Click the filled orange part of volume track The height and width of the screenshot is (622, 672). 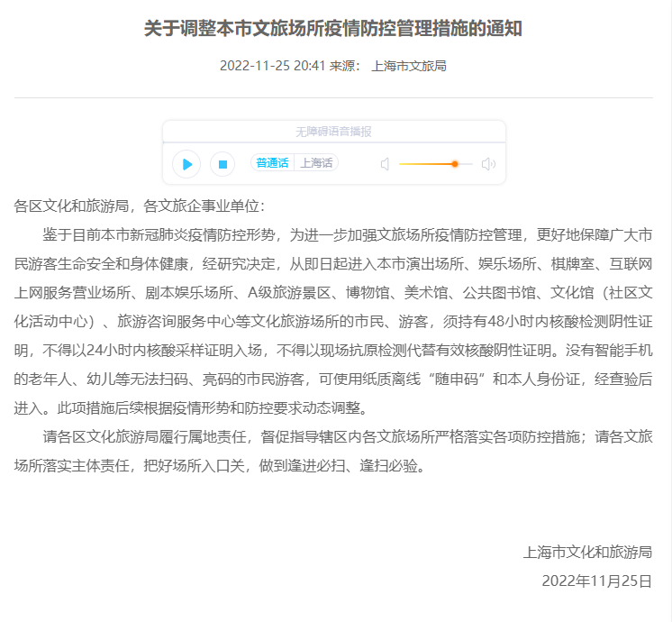pos(423,164)
